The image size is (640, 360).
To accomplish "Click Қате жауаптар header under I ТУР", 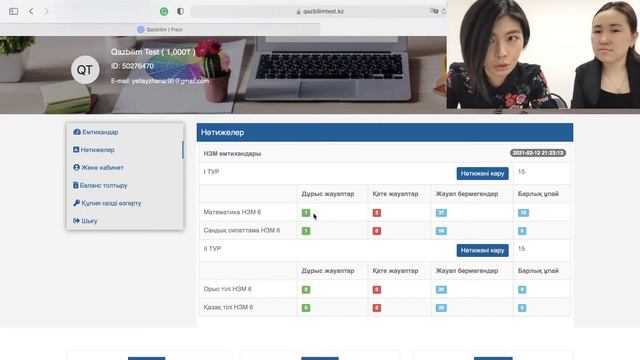I will [x=395, y=194].
